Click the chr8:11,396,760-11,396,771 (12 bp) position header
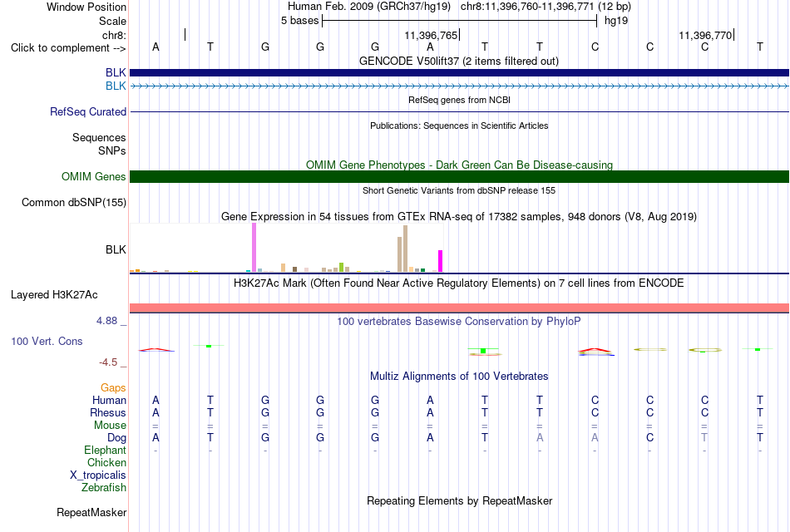790x532 pixels. tap(546, 7)
